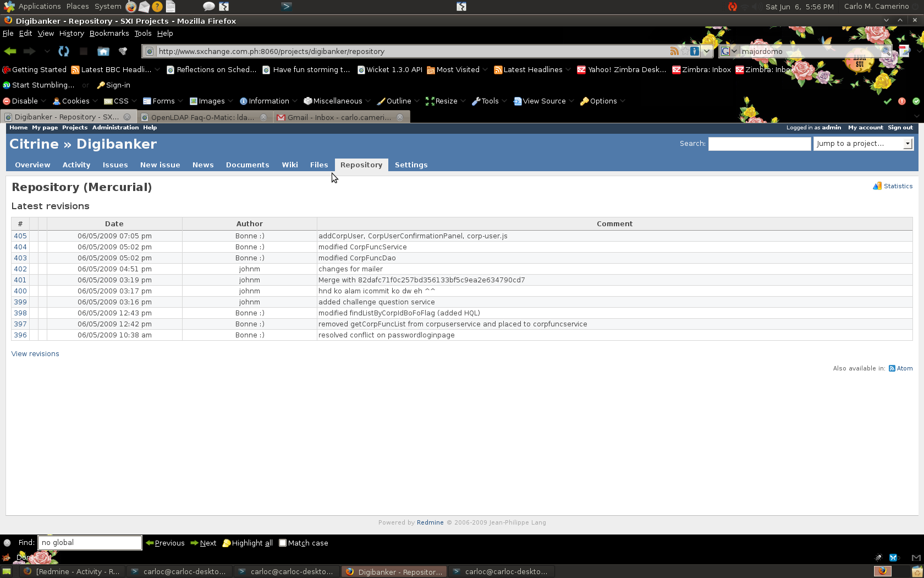Open revision 401 link

(20, 280)
